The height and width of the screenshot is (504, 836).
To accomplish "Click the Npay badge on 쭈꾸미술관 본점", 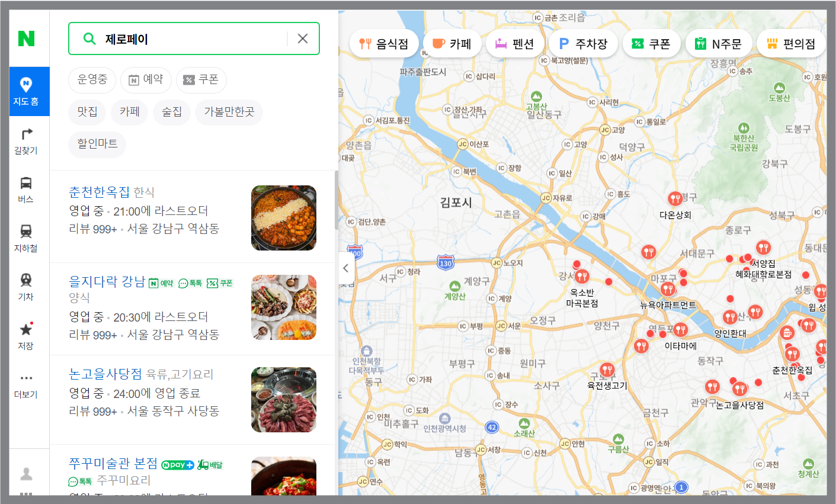I will click(x=178, y=465).
